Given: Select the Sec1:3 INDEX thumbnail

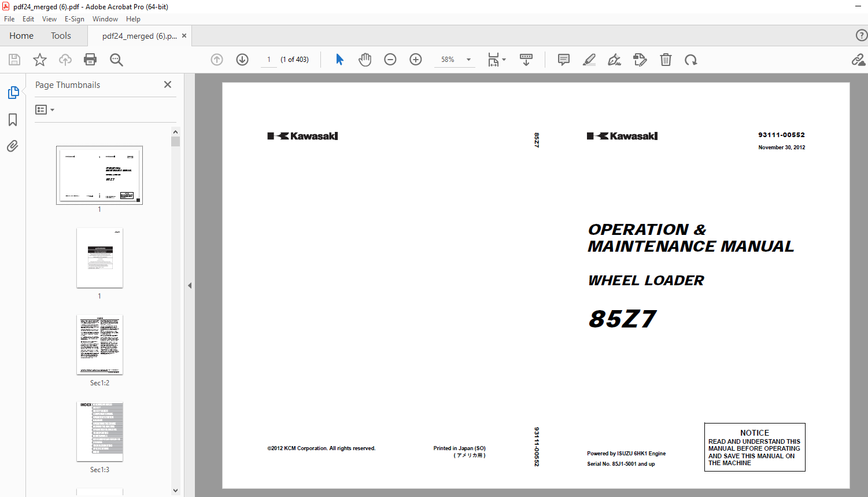Looking at the screenshot, I should [x=99, y=431].
